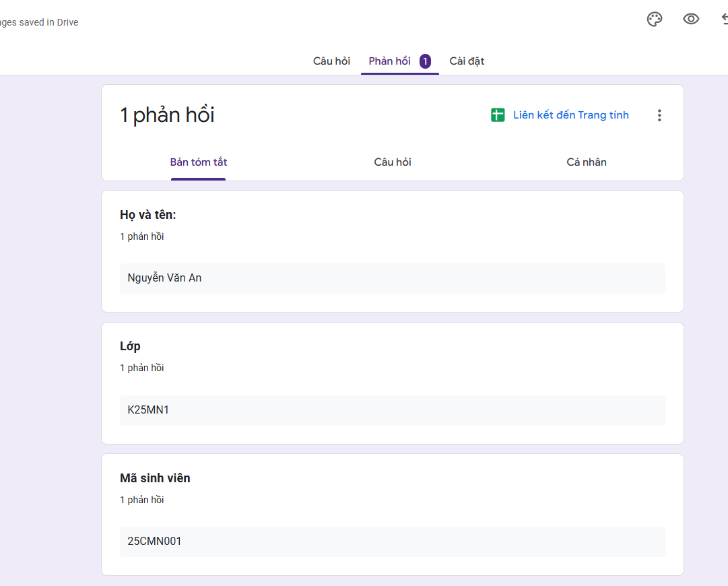
Task: Click the saved in Drive status text
Action: click(39, 22)
